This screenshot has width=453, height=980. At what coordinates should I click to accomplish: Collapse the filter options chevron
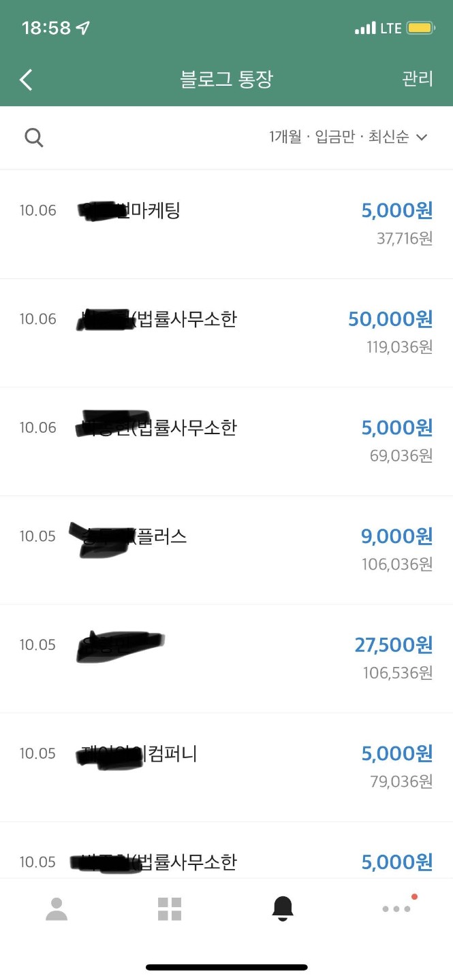point(422,137)
